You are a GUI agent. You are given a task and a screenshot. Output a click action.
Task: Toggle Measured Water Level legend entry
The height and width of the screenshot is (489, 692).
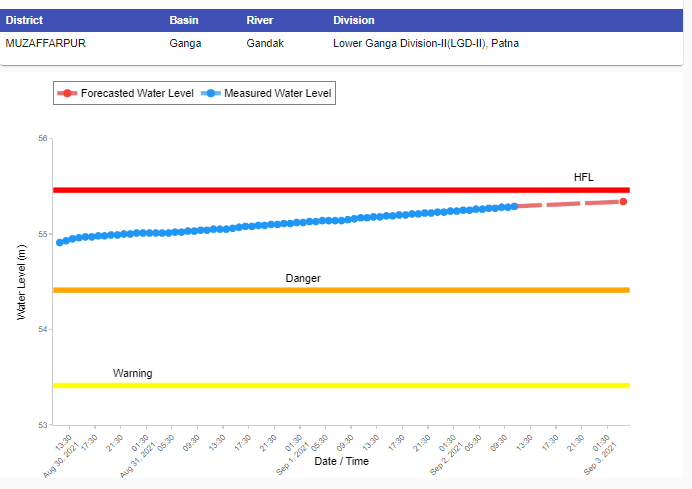point(266,93)
